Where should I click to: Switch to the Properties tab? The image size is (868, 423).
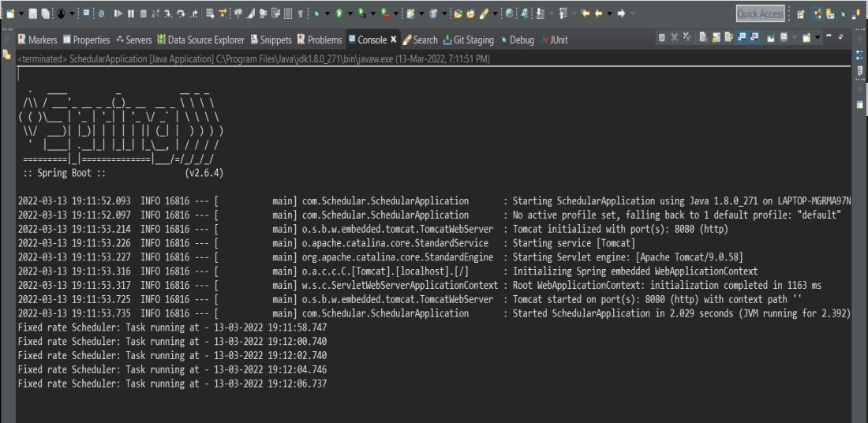[x=86, y=40]
